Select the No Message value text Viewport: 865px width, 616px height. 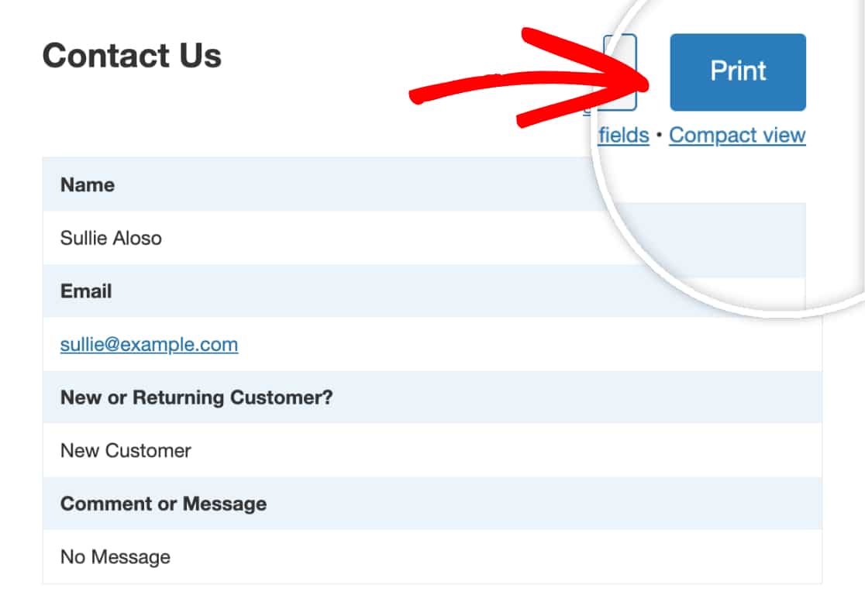[115, 557]
